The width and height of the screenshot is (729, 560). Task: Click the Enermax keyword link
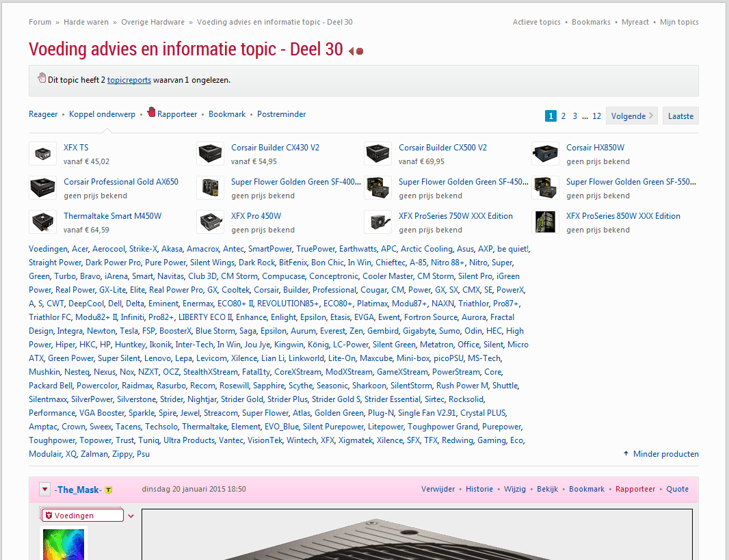point(198,304)
